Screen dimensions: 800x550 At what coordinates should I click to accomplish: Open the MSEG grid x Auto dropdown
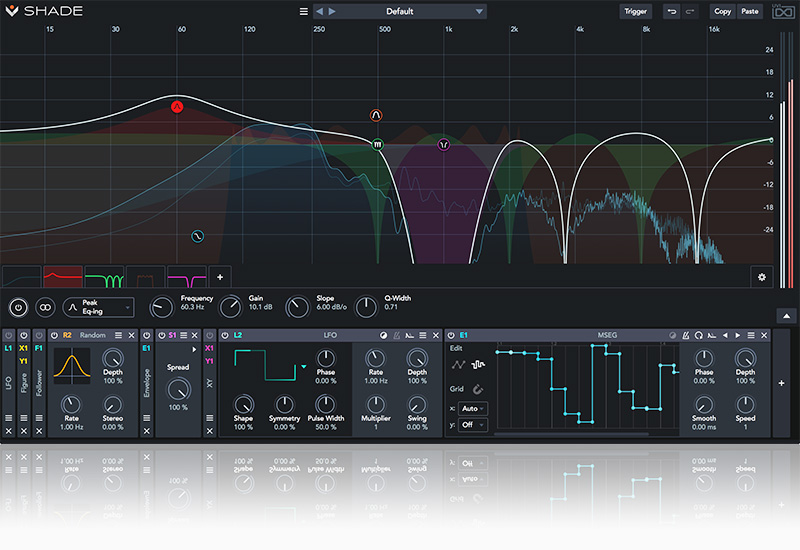[x=472, y=408]
